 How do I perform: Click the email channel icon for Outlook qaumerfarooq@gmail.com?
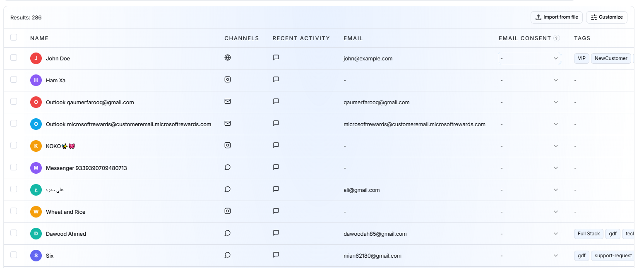pyautogui.click(x=227, y=101)
